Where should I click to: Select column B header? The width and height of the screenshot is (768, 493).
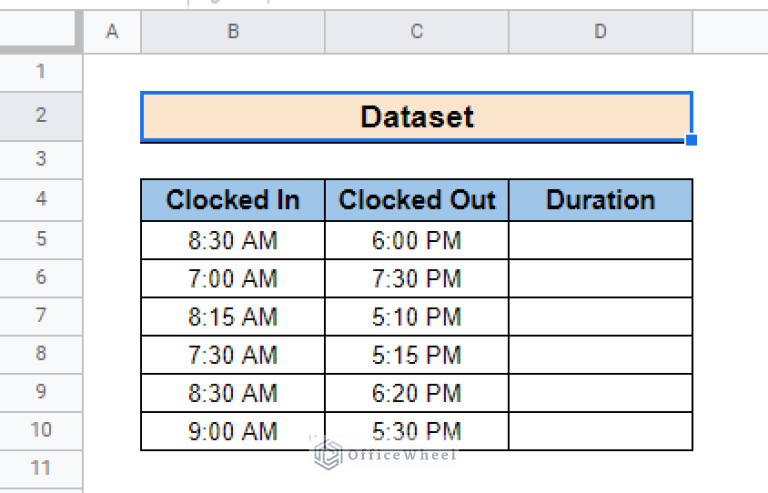pos(232,32)
